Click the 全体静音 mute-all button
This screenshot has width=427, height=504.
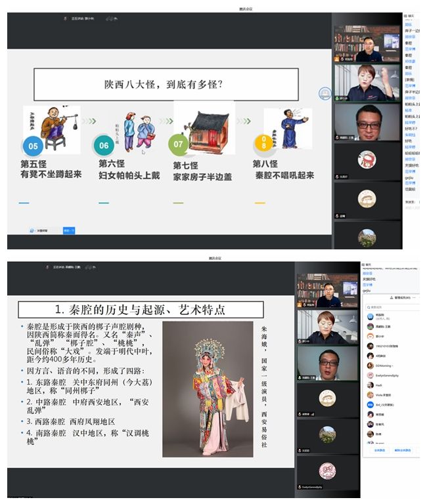[379, 450]
